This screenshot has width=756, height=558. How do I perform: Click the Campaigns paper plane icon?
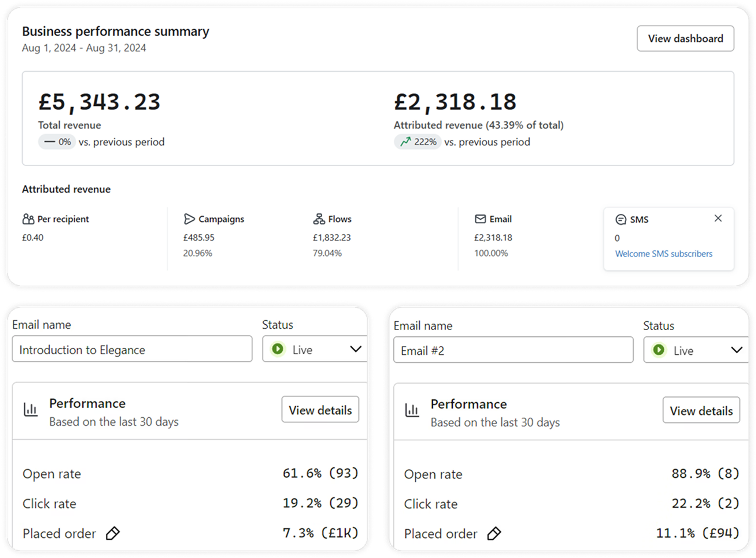tap(189, 219)
